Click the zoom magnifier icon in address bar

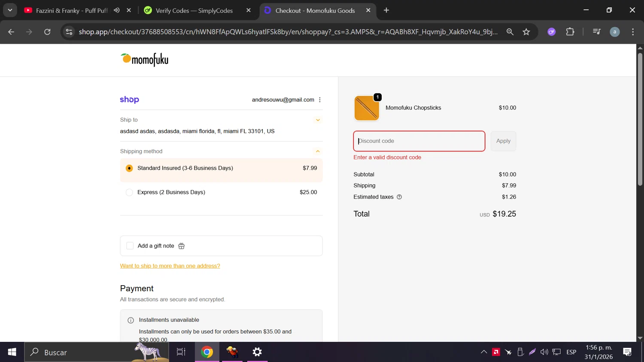(510, 32)
